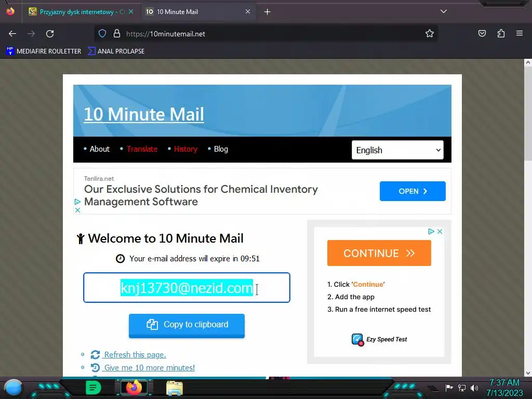Open the Translate menu item
This screenshot has height=399, width=532.
142,149
